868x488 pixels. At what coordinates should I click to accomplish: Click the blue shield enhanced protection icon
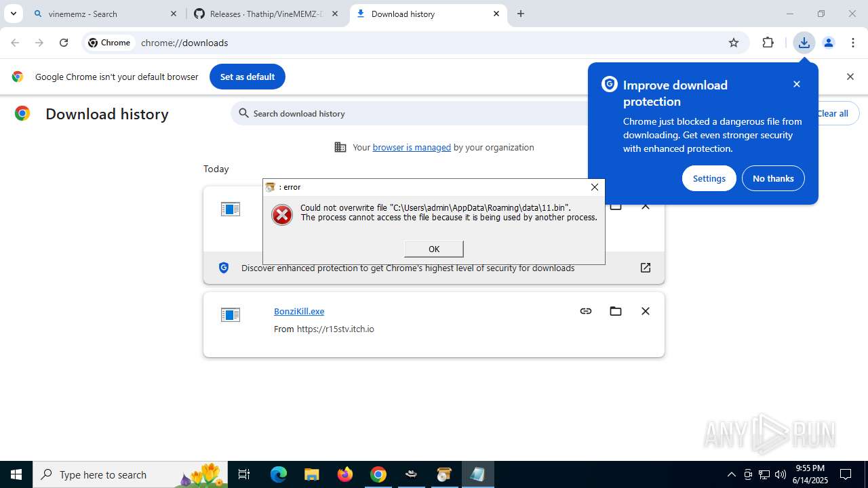coord(224,268)
